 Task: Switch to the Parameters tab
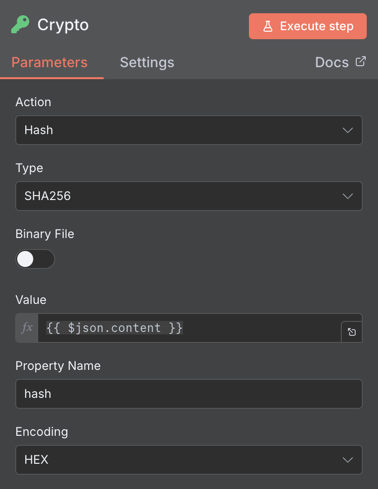pos(49,62)
